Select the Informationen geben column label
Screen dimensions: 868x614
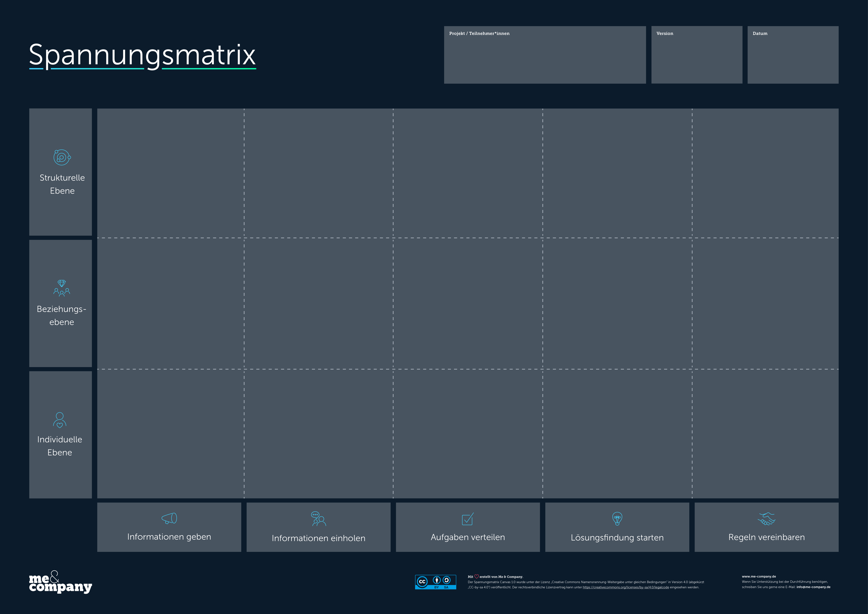coord(169,537)
